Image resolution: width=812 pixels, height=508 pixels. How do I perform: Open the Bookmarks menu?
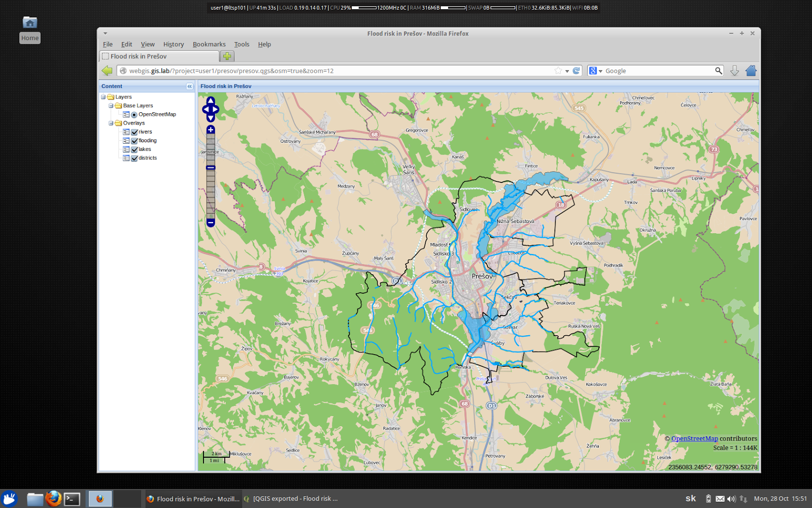tap(209, 44)
